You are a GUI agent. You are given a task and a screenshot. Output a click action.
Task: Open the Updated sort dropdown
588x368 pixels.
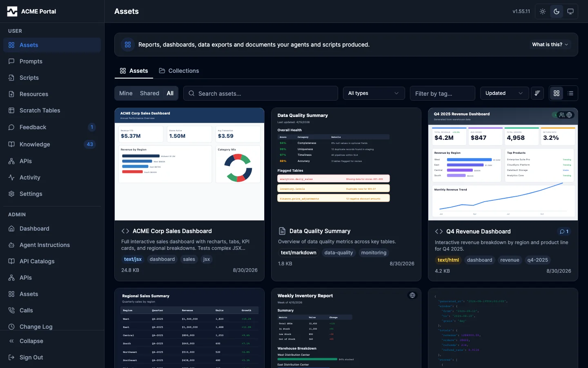(504, 93)
